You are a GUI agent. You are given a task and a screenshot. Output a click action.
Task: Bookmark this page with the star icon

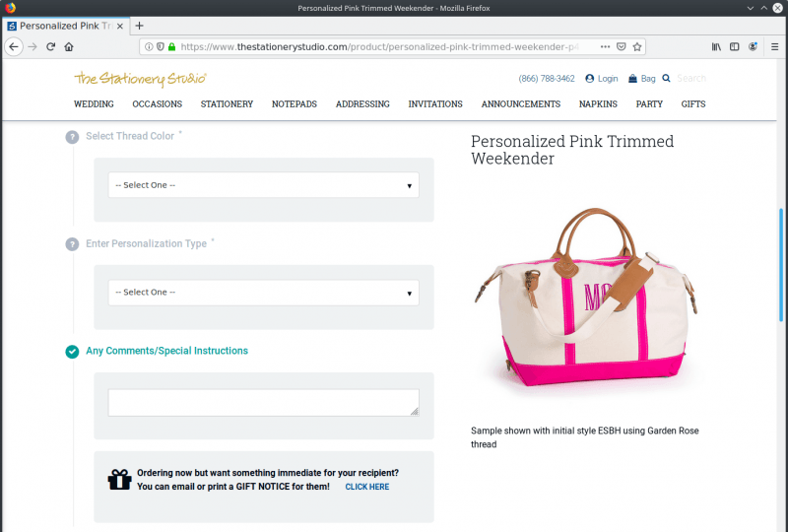pos(637,46)
